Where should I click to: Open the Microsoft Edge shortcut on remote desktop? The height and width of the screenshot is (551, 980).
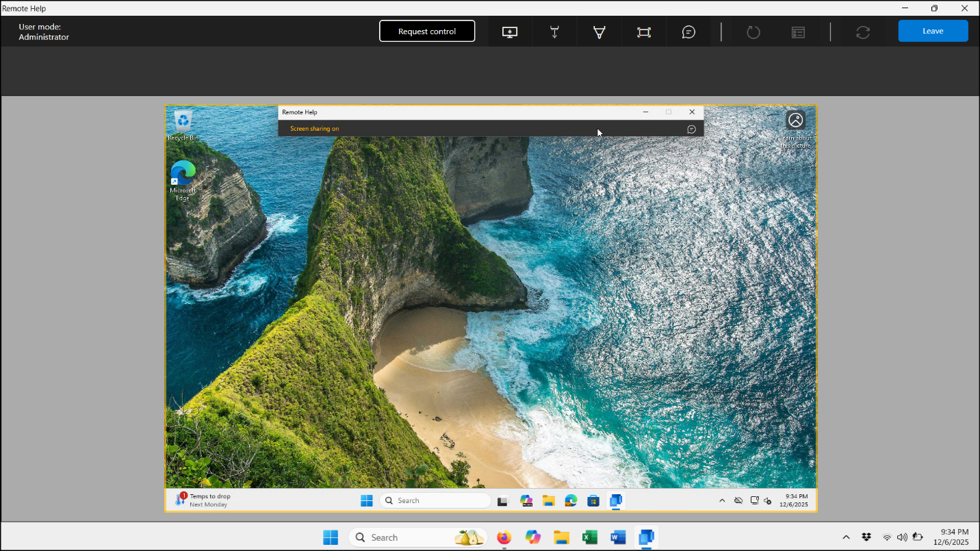click(x=183, y=175)
